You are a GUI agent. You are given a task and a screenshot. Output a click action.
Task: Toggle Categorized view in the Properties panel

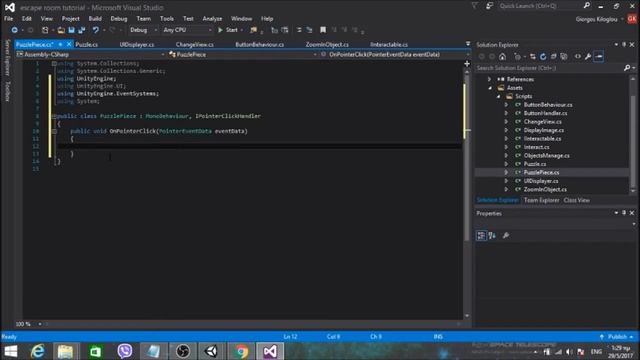pyautogui.click(x=481, y=235)
